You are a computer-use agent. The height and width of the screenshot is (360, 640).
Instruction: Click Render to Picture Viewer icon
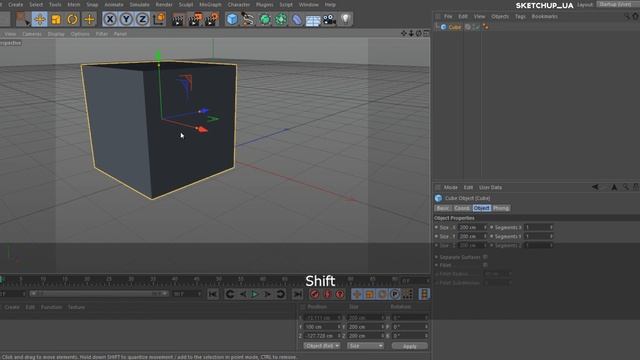(x=195, y=19)
